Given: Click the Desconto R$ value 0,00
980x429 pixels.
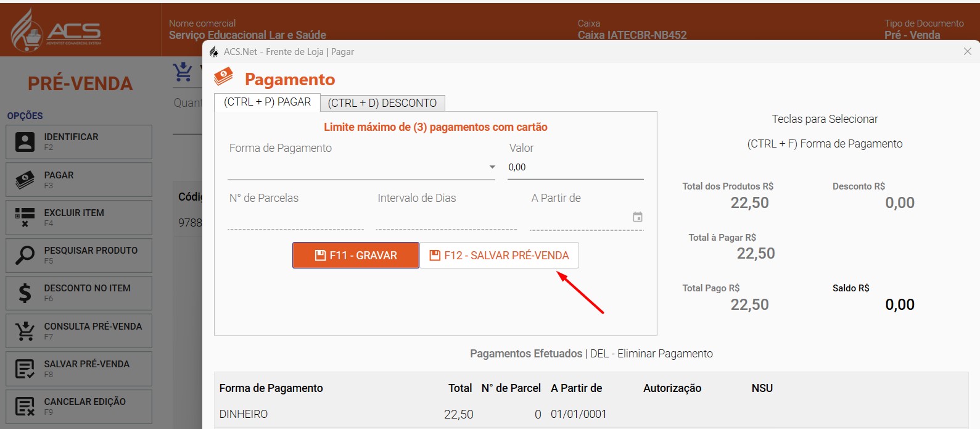Looking at the screenshot, I should [900, 203].
